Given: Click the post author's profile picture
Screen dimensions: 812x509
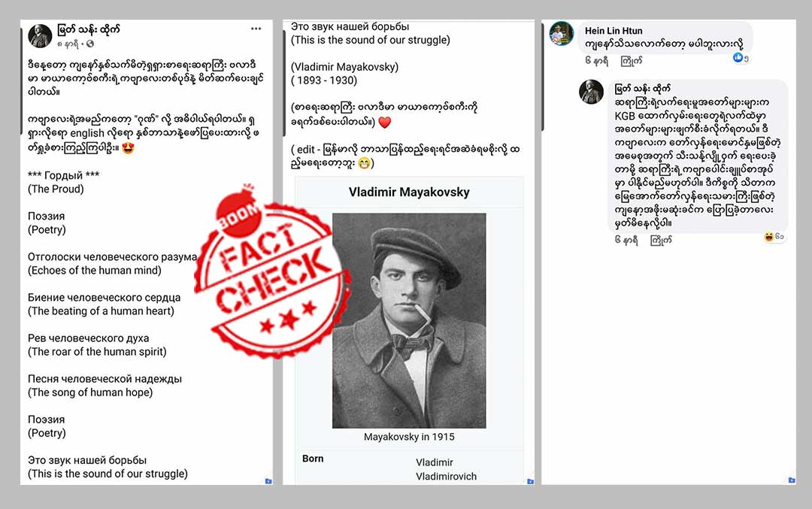Looking at the screenshot, I should tap(40, 36).
